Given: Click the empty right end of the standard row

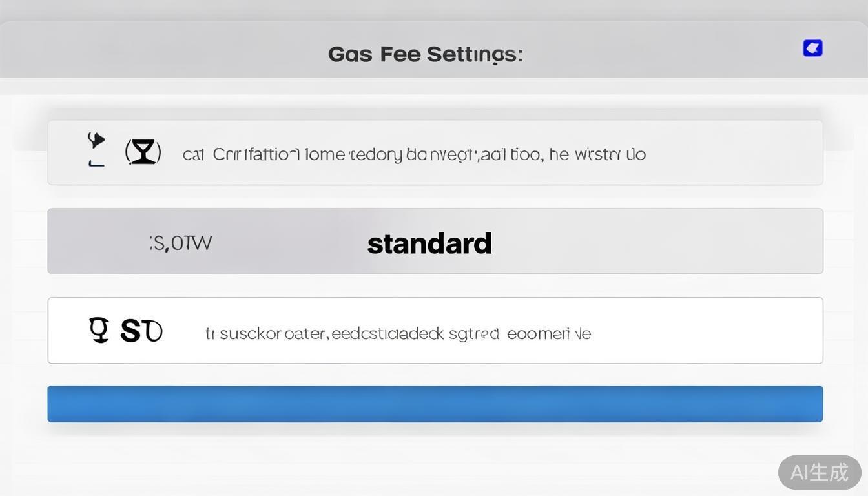Looking at the screenshot, I should (710, 242).
